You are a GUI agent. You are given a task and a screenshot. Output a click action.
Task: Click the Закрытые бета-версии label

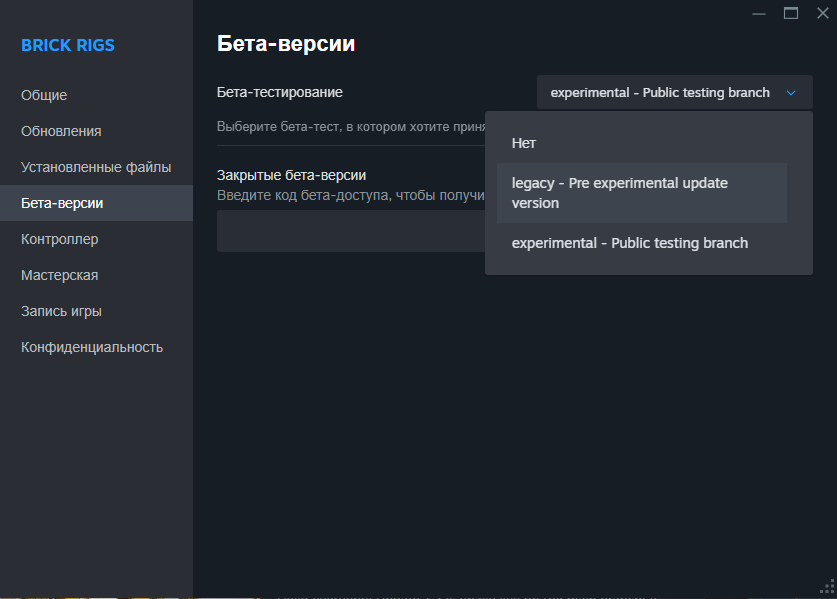(x=291, y=175)
